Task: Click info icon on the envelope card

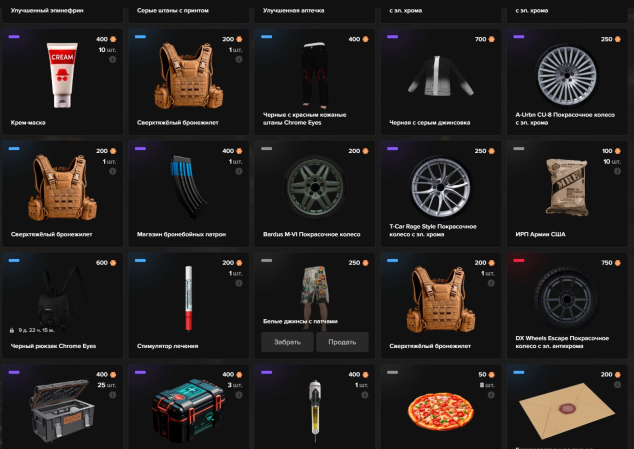Action: (617, 385)
